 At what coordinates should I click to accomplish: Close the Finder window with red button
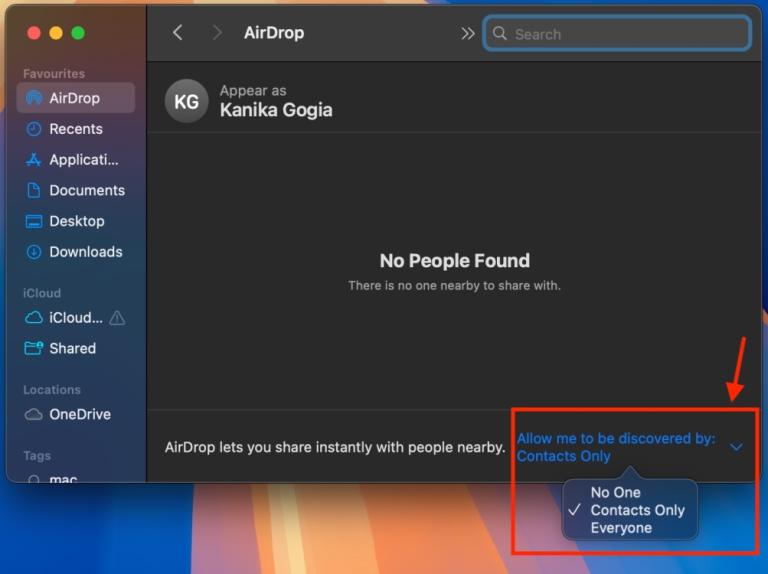(x=34, y=33)
